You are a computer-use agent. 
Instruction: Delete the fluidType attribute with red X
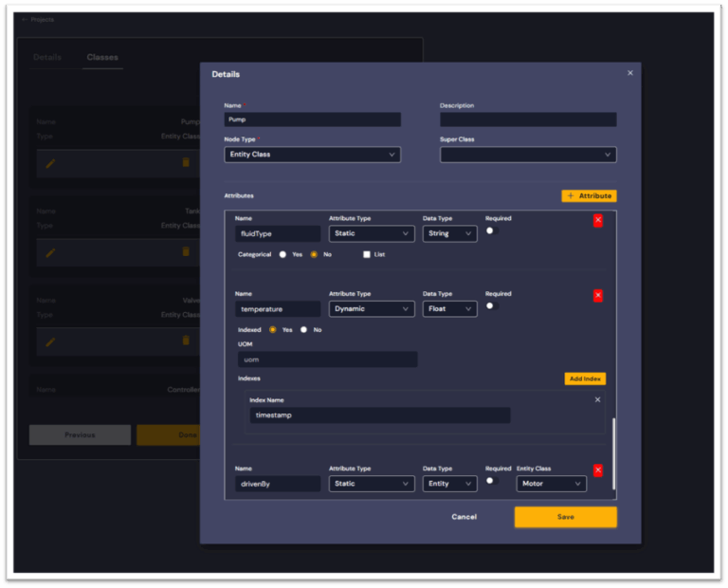point(597,220)
